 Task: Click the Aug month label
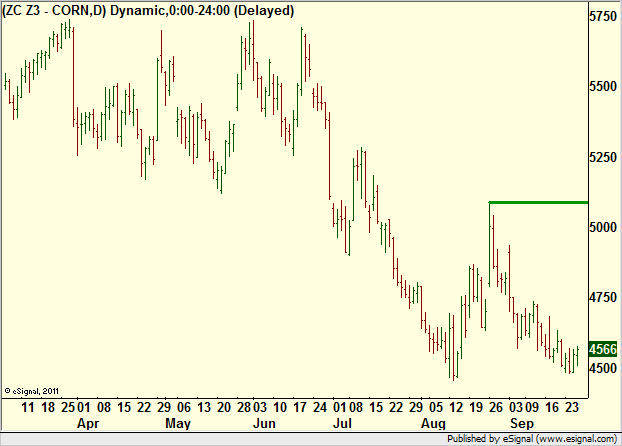point(433,423)
